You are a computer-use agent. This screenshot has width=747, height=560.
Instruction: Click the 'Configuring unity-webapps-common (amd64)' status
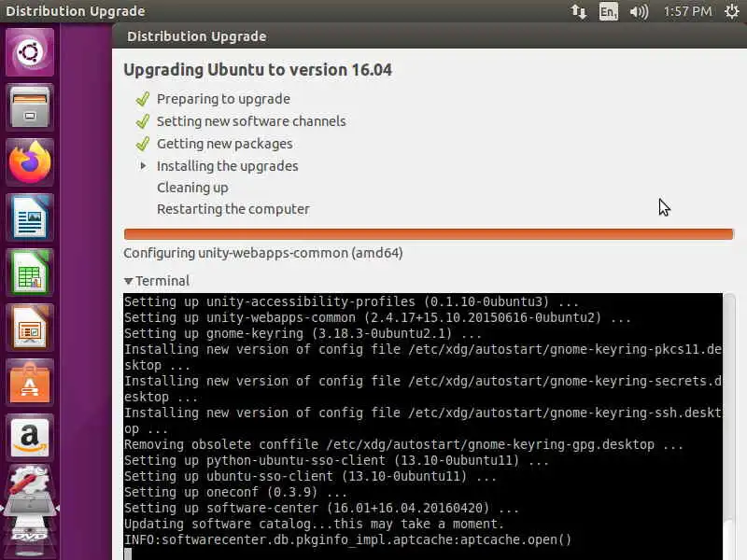point(263,253)
